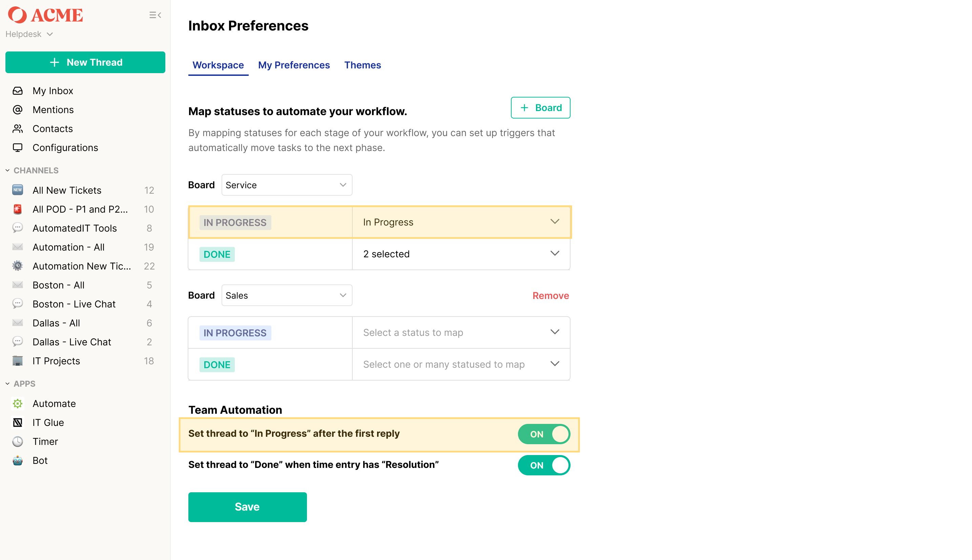Toggle the In Progress first-reply automation switch

(x=544, y=434)
